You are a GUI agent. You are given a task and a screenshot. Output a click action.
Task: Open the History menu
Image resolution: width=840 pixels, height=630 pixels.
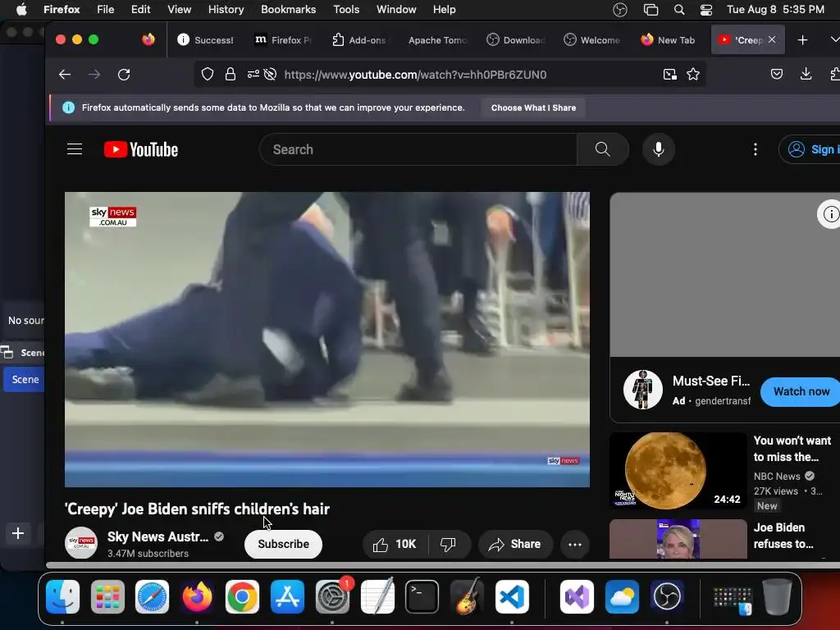point(226,9)
